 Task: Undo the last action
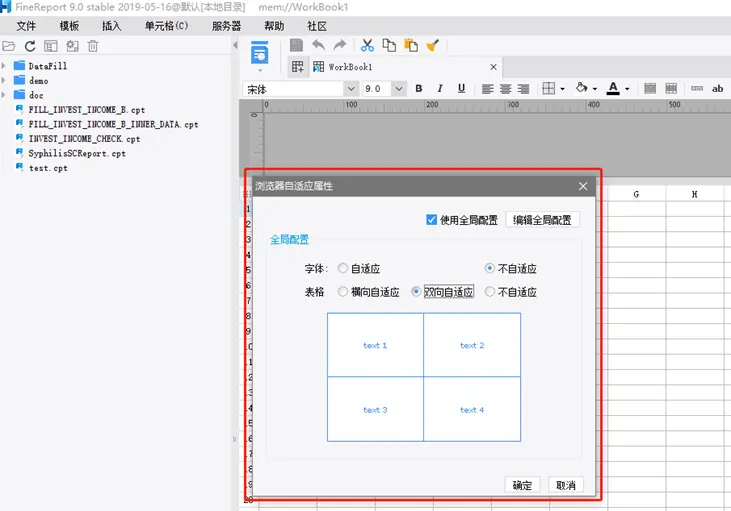point(318,45)
